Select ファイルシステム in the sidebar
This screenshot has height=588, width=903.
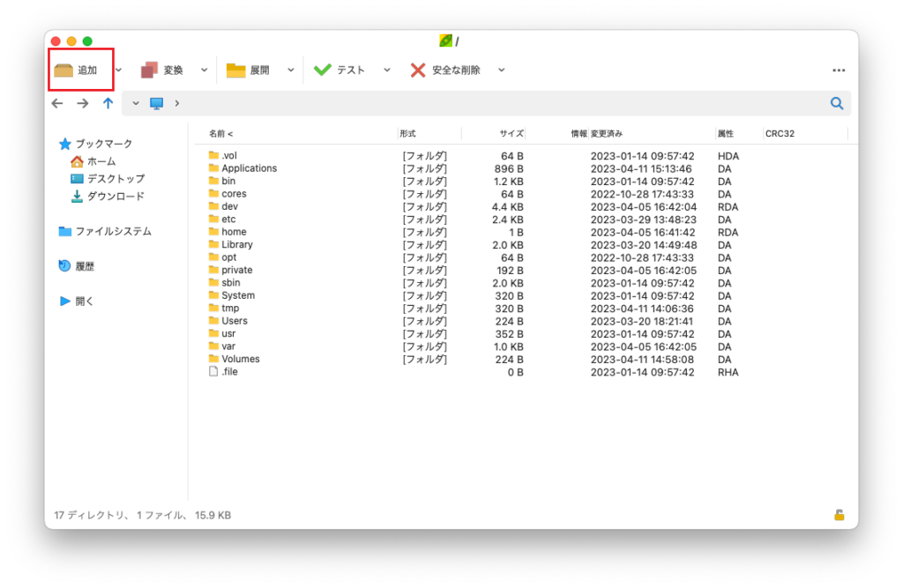(x=105, y=232)
